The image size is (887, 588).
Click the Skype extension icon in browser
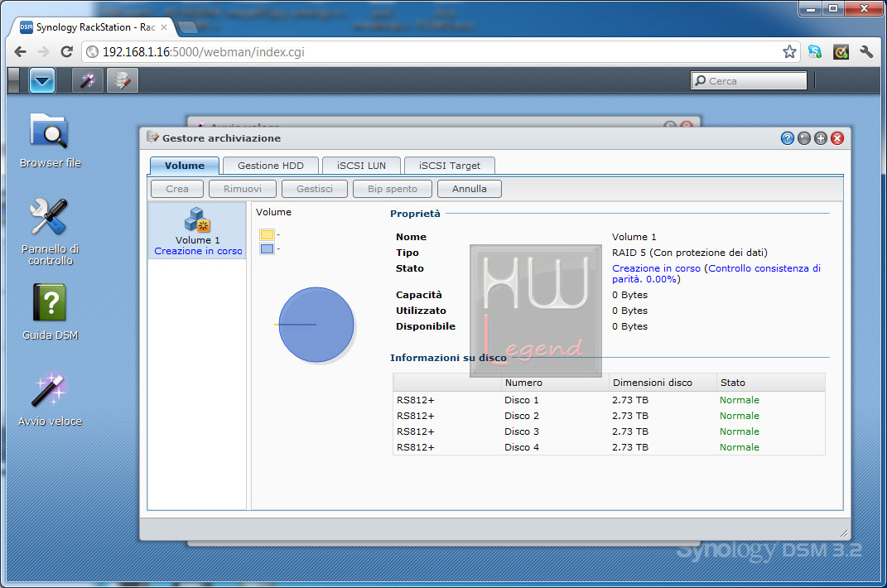point(815,52)
